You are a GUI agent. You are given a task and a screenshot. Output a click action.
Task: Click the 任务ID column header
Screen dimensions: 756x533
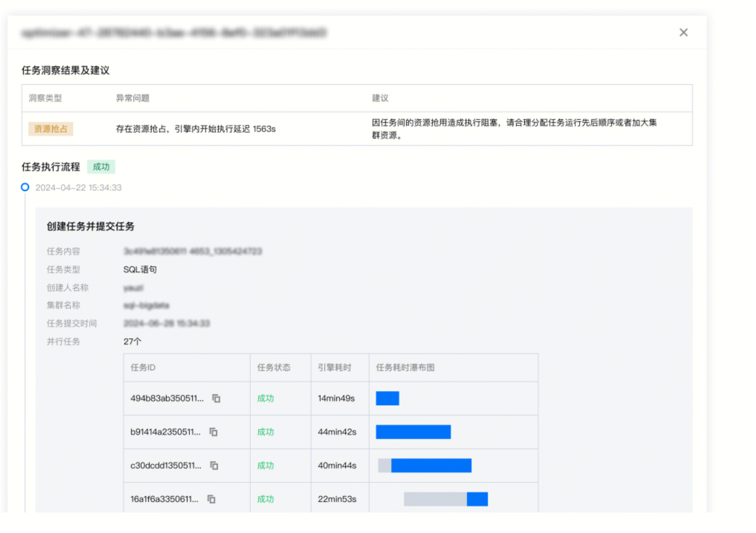click(x=143, y=368)
